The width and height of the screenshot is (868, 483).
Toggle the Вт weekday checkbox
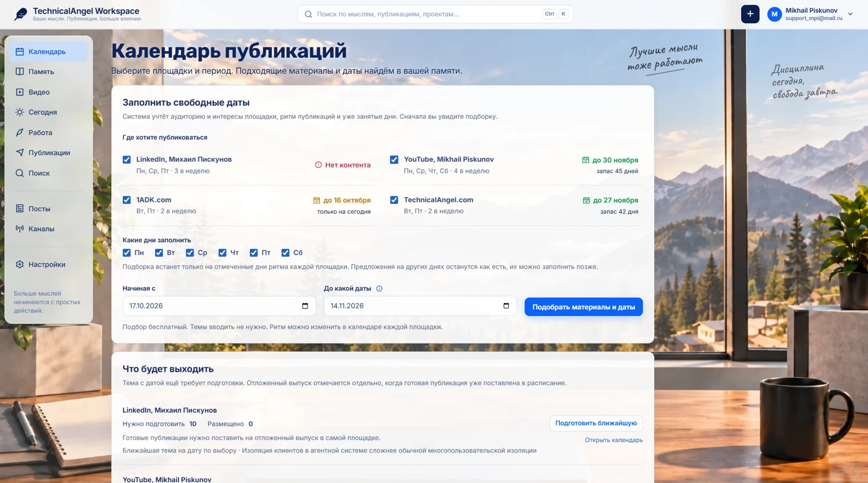click(159, 253)
